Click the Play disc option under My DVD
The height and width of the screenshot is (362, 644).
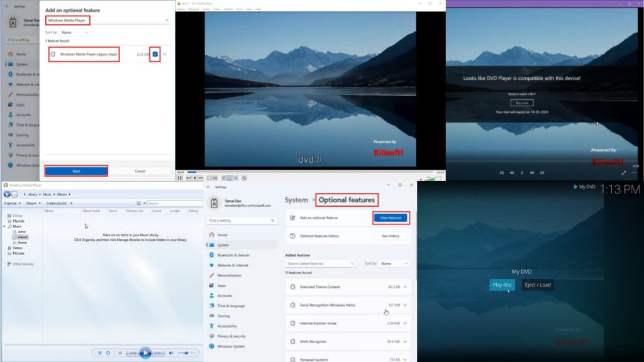(502, 285)
